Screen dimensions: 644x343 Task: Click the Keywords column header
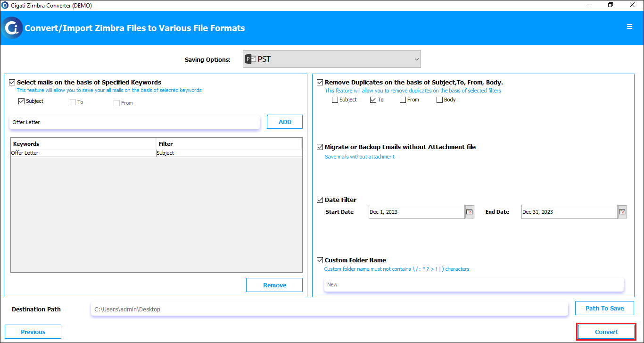click(x=83, y=143)
